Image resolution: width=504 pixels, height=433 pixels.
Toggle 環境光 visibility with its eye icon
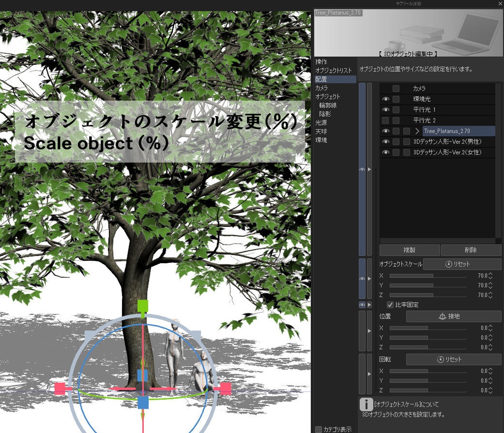386,99
